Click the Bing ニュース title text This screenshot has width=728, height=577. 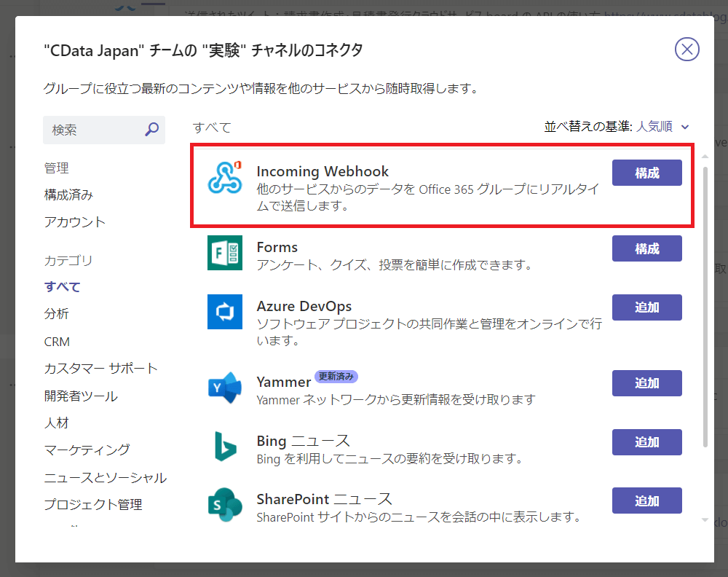[303, 441]
